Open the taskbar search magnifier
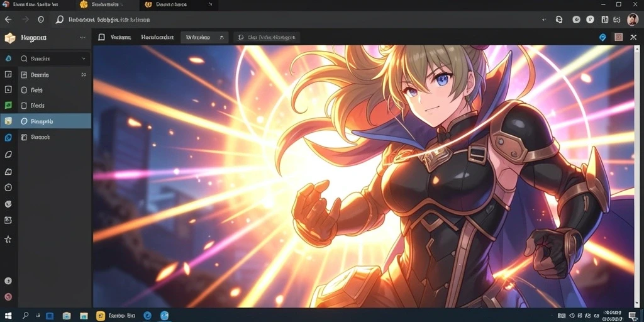The height and width of the screenshot is (322, 644). 25,316
